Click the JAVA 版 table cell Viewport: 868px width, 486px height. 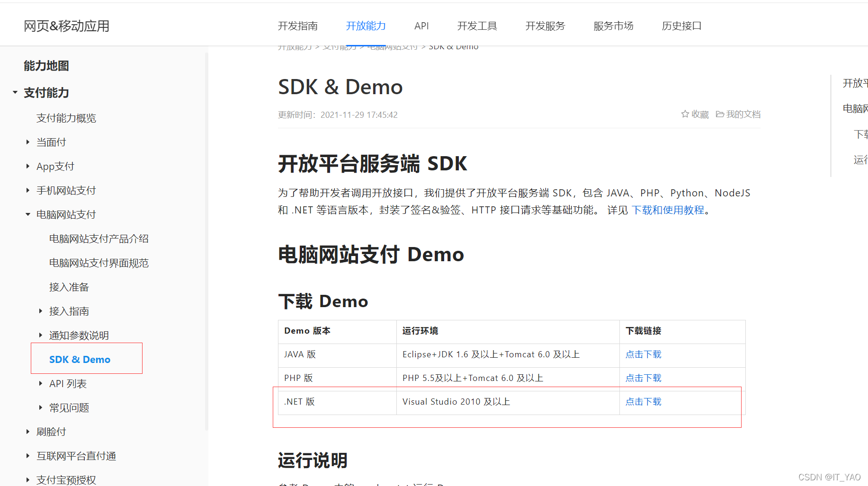click(337, 355)
